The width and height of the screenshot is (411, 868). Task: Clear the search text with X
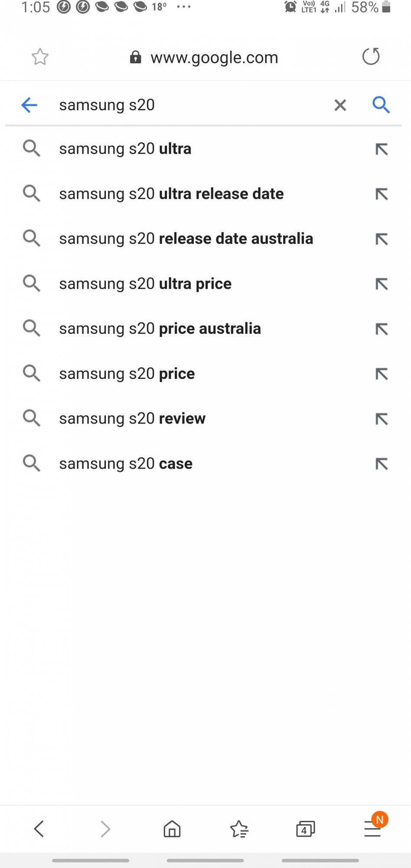pyautogui.click(x=340, y=105)
